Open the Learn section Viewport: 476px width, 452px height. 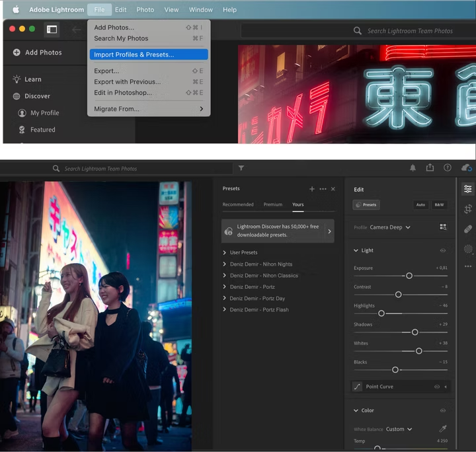click(27, 79)
